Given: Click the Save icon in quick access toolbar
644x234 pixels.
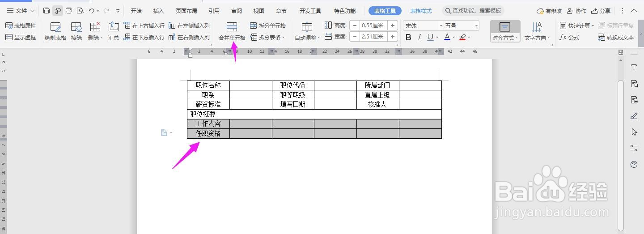Looking at the screenshot, I should pyautogui.click(x=47, y=11).
